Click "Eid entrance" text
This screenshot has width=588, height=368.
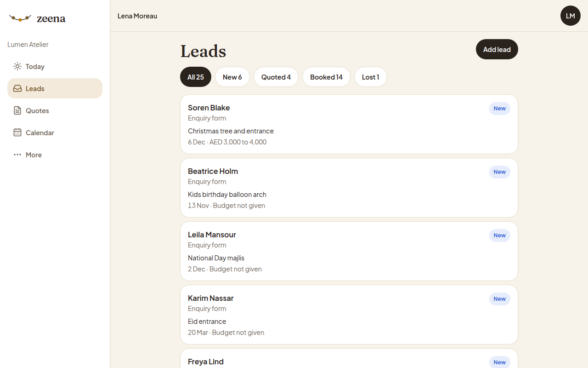[x=207, y=322]
